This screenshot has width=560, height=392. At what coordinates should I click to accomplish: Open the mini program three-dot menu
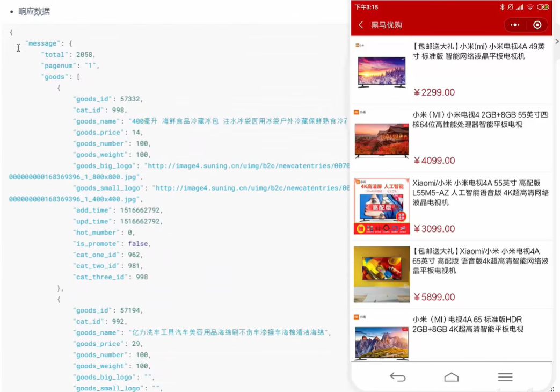(x=515, y=25)
